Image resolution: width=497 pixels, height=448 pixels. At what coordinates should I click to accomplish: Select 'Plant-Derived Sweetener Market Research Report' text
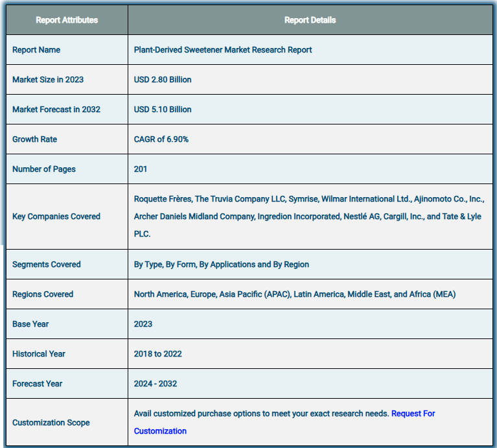click(x=223, y=50)
